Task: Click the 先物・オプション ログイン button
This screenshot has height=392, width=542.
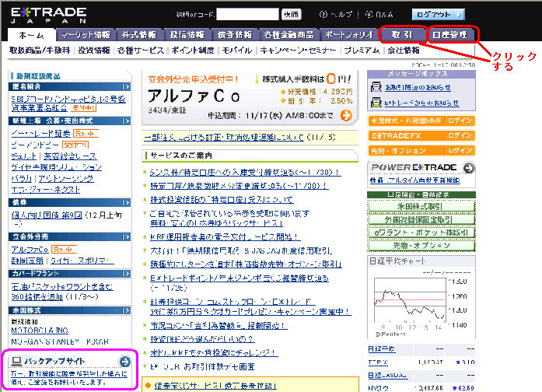Action: pyautogui.click(x=460, y=151)
